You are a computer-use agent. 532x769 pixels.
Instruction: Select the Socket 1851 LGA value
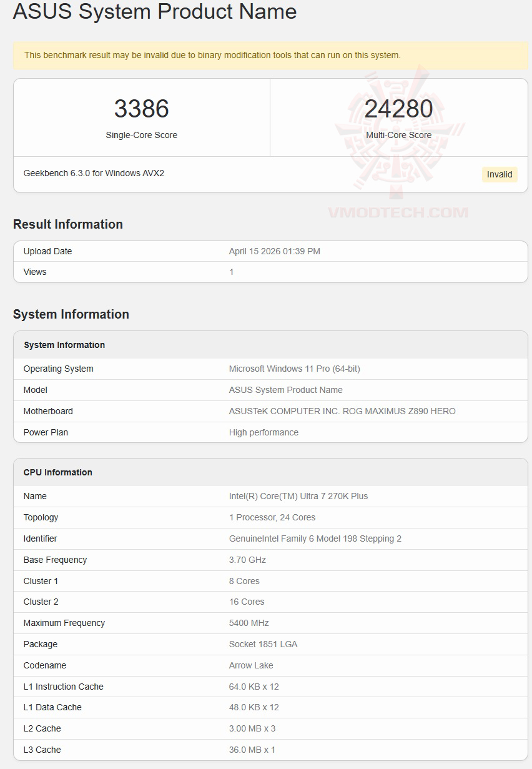(263, 644)
